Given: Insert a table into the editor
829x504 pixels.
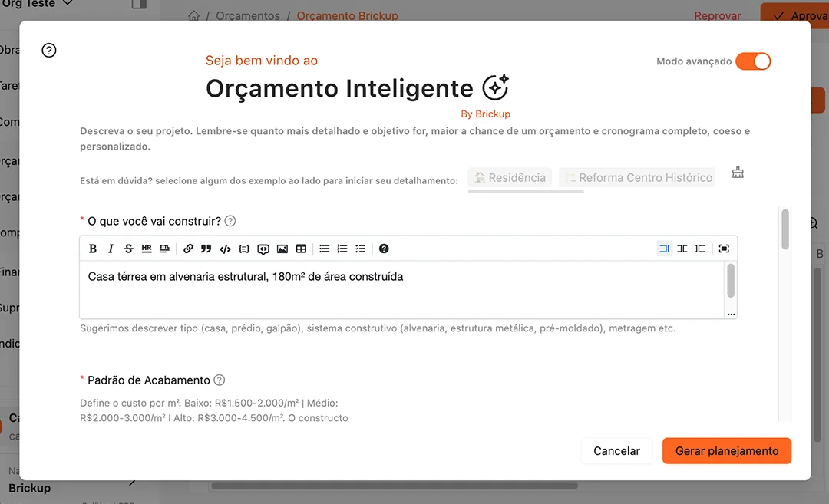Looking at the screenshot, I should (x=301, y=249).
